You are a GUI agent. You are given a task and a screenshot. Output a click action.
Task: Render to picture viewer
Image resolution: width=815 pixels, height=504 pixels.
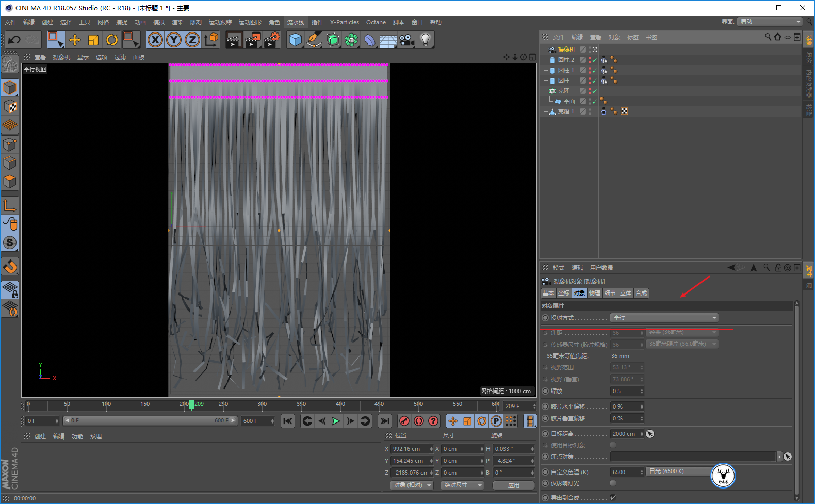click(253, 40)
